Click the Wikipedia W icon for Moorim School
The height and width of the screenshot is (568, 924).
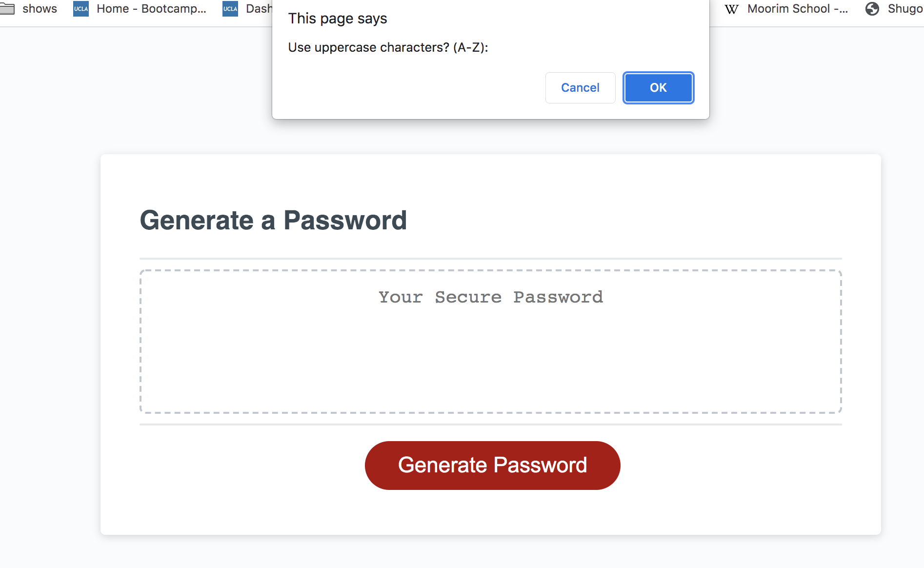(731, 8)
